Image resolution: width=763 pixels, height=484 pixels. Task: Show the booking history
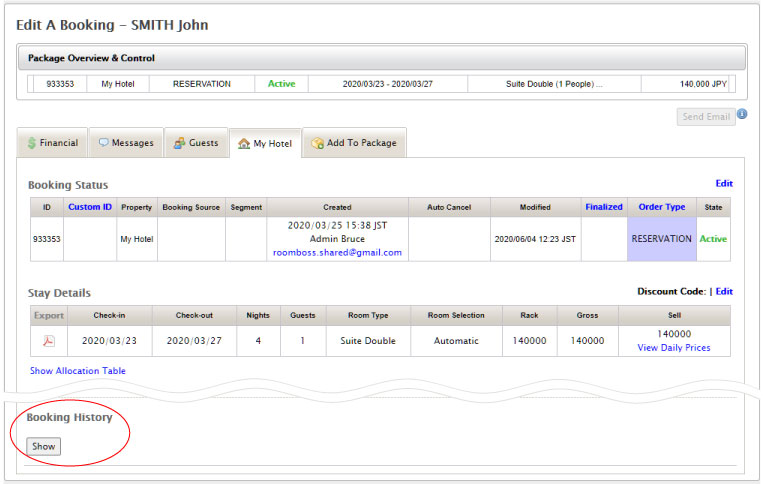point(43,446)
